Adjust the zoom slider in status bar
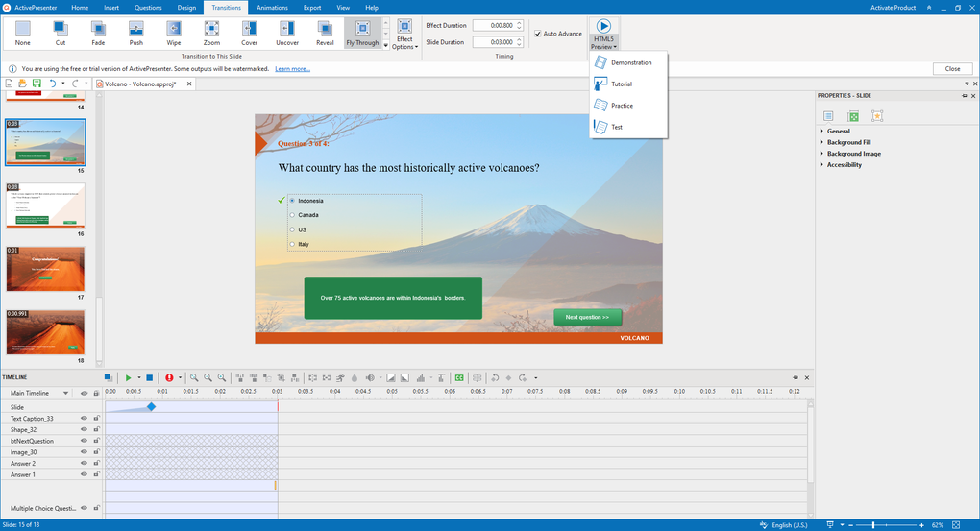 pyautogui.click(x=873, y=525)
